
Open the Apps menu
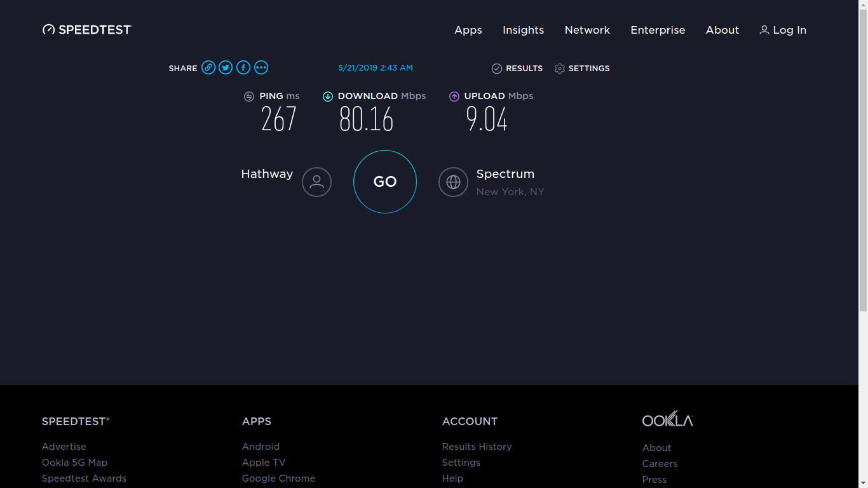click(468, 30)
